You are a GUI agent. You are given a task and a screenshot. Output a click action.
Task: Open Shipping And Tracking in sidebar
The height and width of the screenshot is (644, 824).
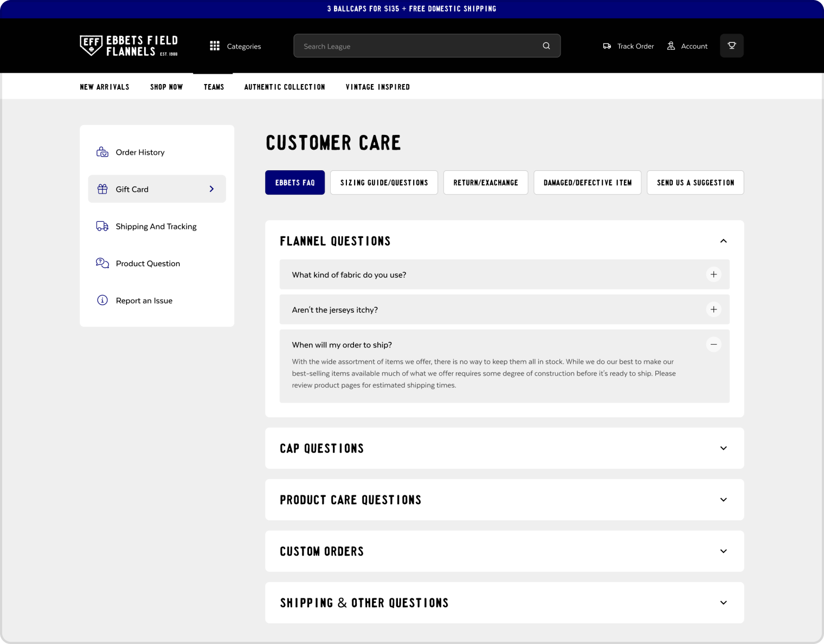coord(157,226)
